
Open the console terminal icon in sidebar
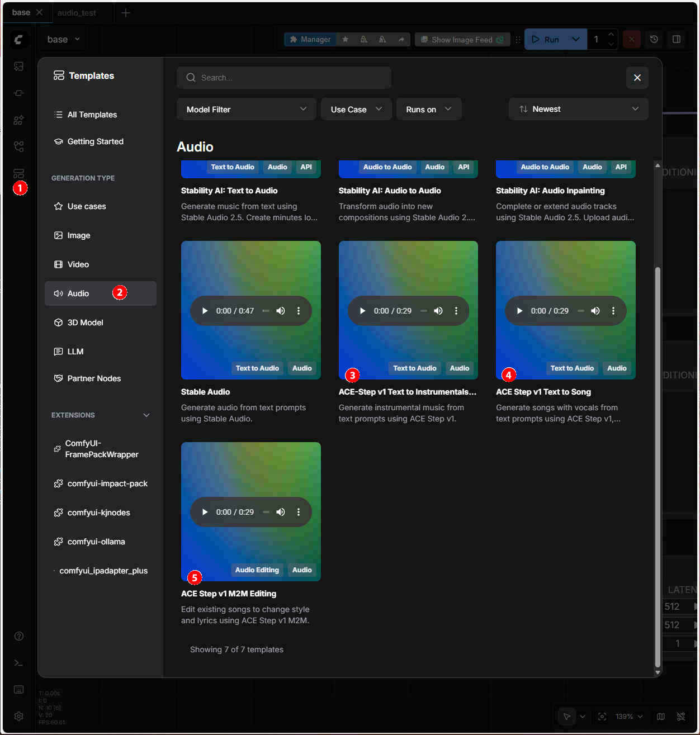[18, 662]
